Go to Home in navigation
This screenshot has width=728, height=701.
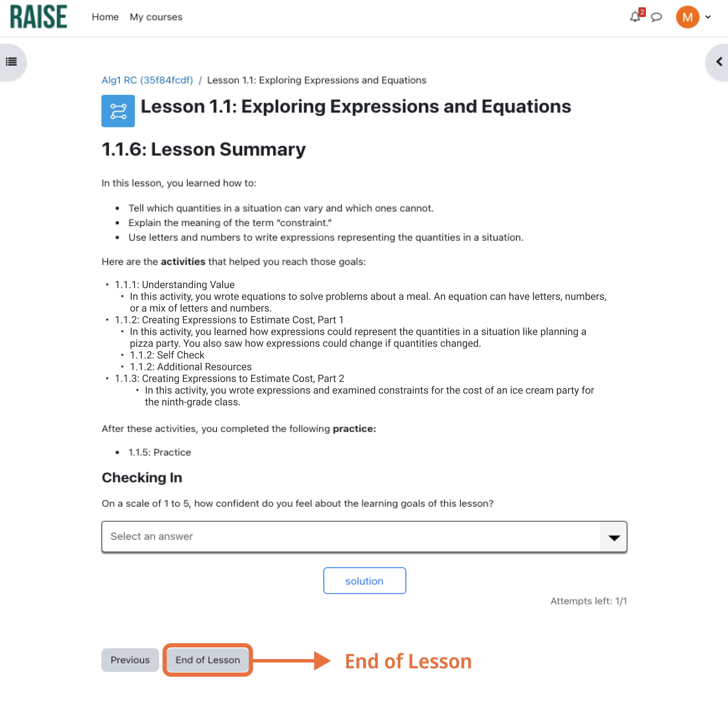coord(105,17)
